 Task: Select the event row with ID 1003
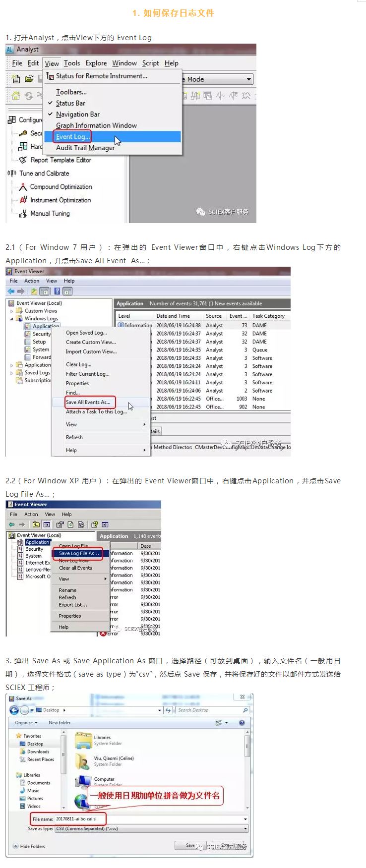(203, 399)
